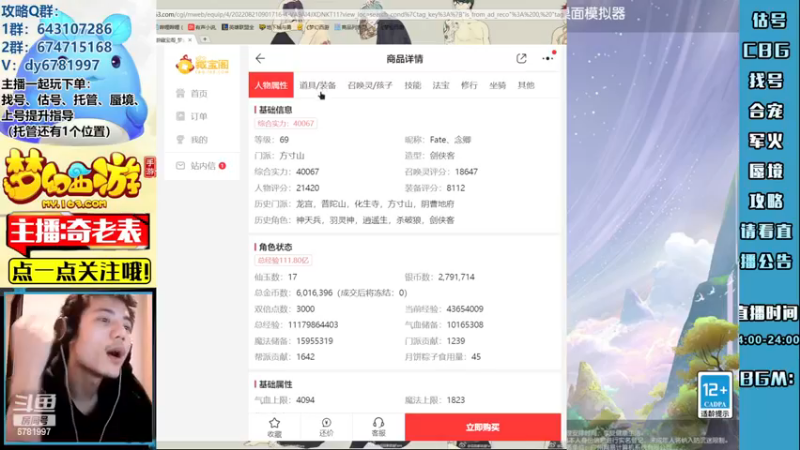Click the 总经验111.80亿 tag
Viewport: 800px width, 450px height.
click(283, 260)
